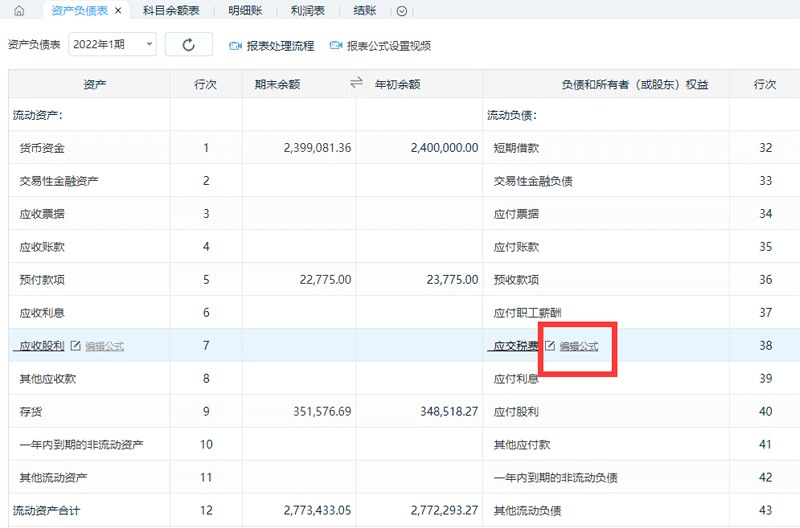This screenshot has height=528, width=800.
Task: Go to the home tab icon
Action: click(x=18, y=11)
